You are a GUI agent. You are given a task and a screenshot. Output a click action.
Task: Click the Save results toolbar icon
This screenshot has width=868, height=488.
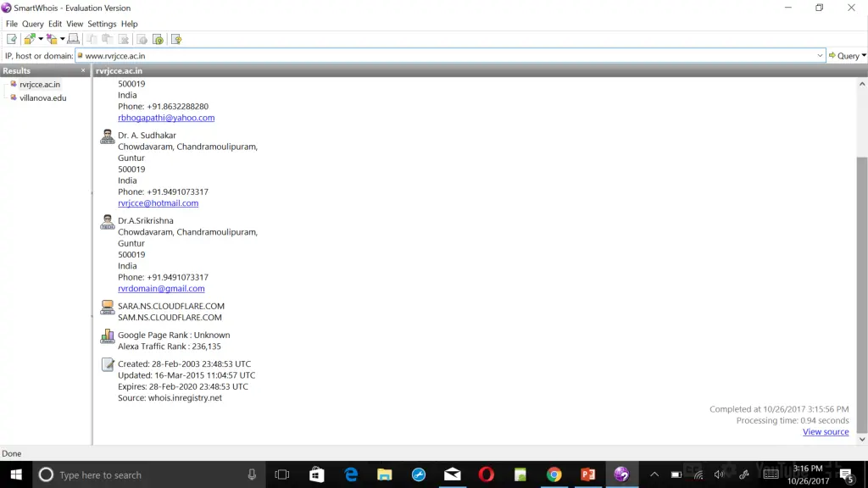52,39
